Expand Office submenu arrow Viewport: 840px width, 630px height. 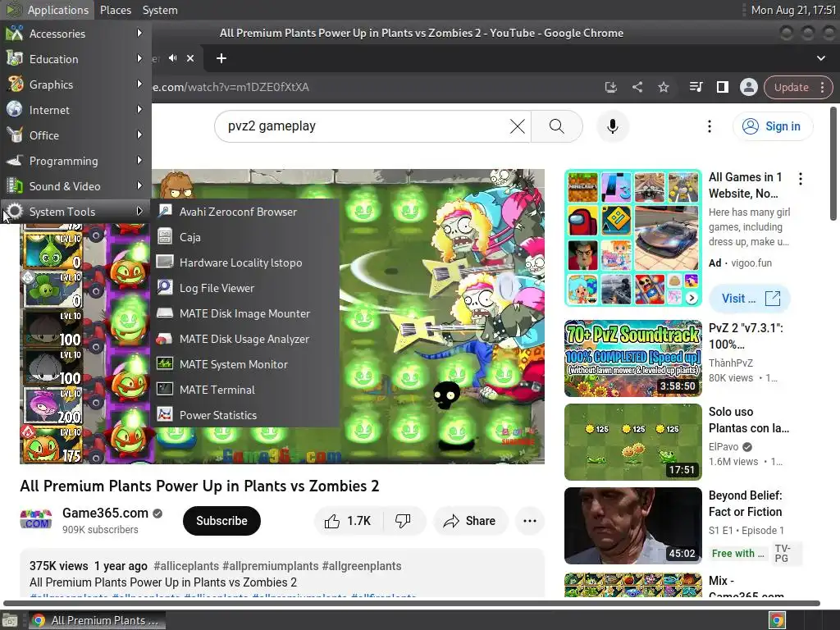(x=139, y=135)
